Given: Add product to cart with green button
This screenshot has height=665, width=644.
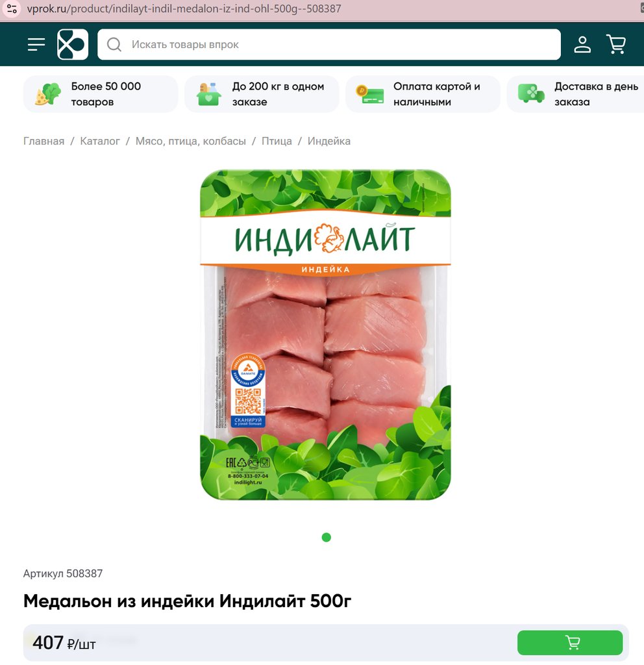Looking at the screenshot, I should click(570, 642).
